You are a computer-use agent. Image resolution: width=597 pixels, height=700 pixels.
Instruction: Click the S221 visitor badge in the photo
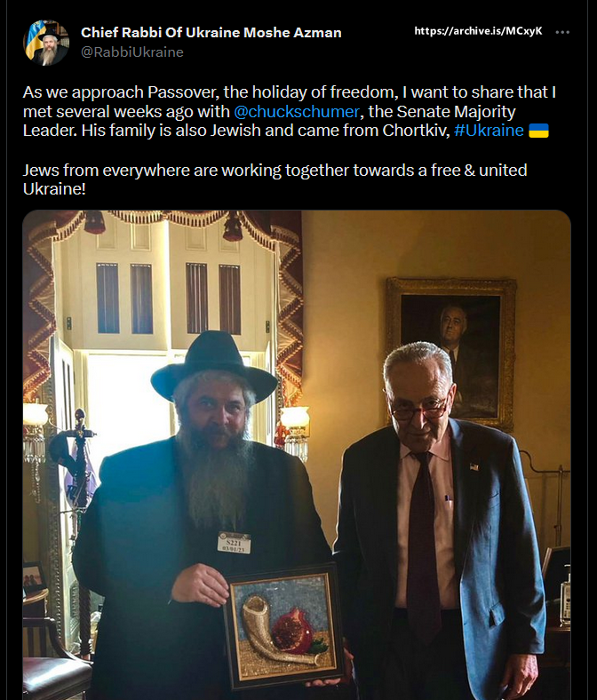234,543
